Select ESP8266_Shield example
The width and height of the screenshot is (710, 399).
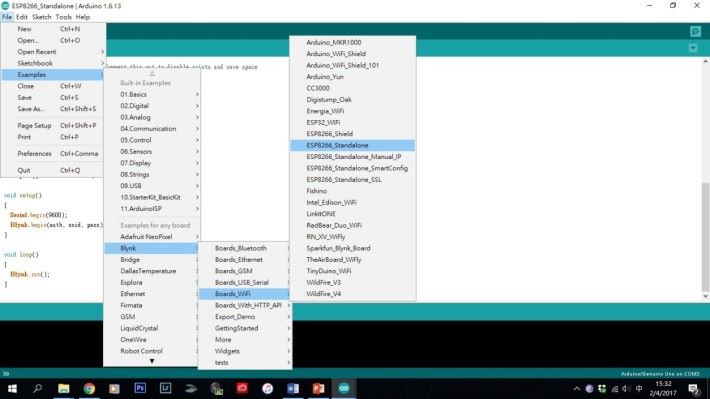[352, 134]
